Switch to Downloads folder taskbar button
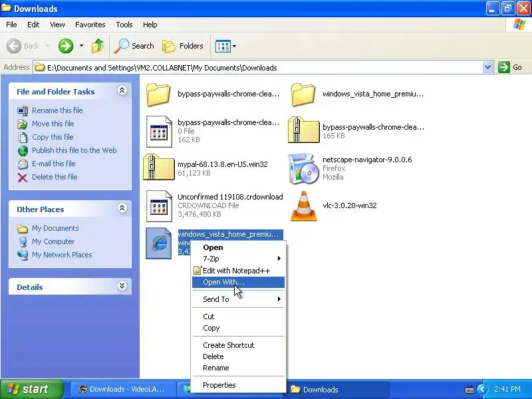This screenshot has width=532, height=399. [336, 390]
